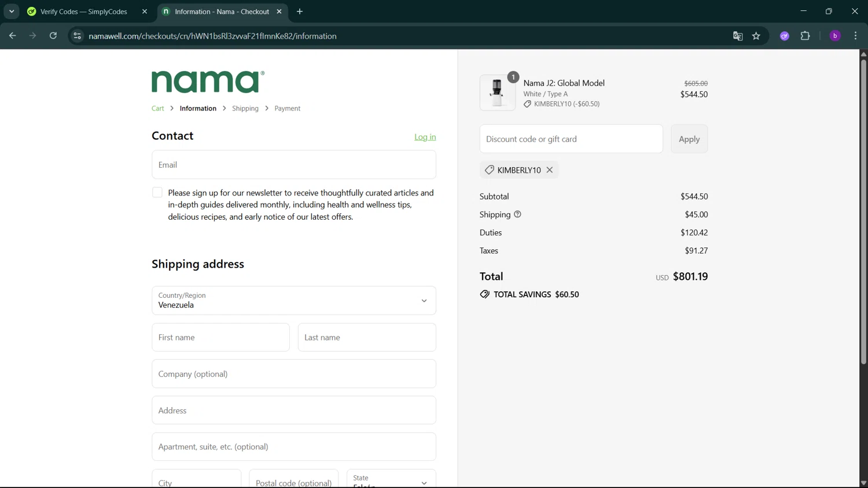Click the Duties $120.42 amount
The width and height of the screenshot is (868, 488).
[694, 232]
